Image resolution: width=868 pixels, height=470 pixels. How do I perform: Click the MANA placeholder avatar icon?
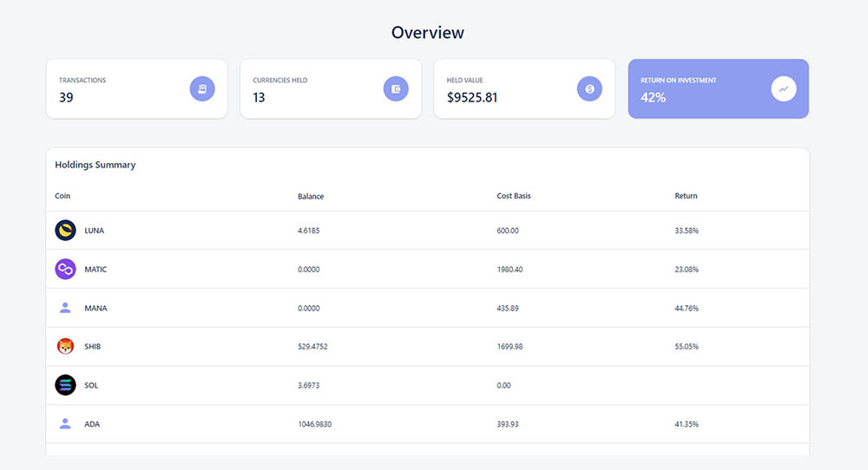(65, 308)
